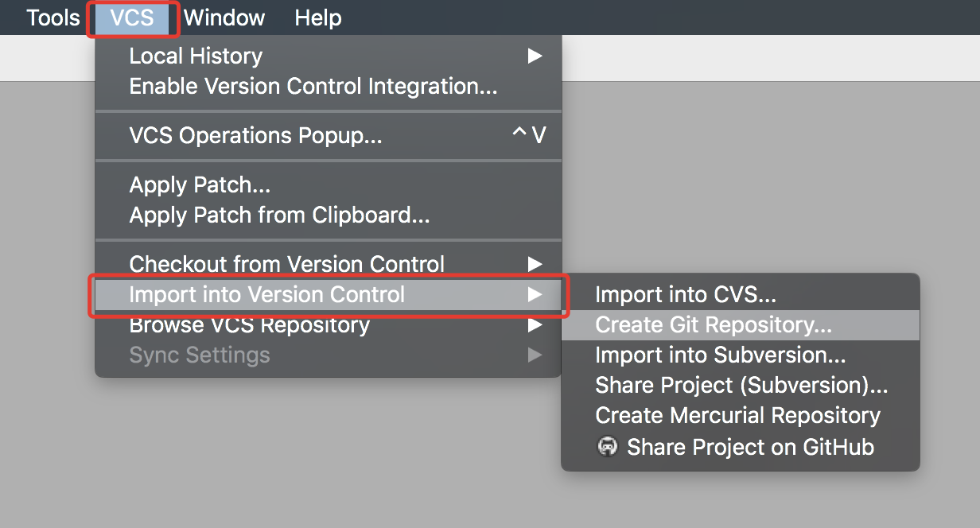980x528 pixels.
Task: Select Share Project (Subversion)
Action: click(741, 385)
